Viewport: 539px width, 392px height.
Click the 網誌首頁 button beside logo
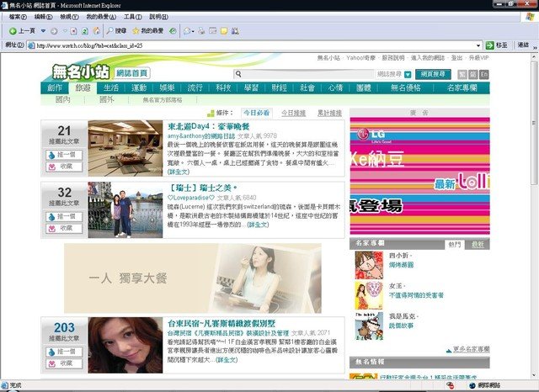(131, 73)
